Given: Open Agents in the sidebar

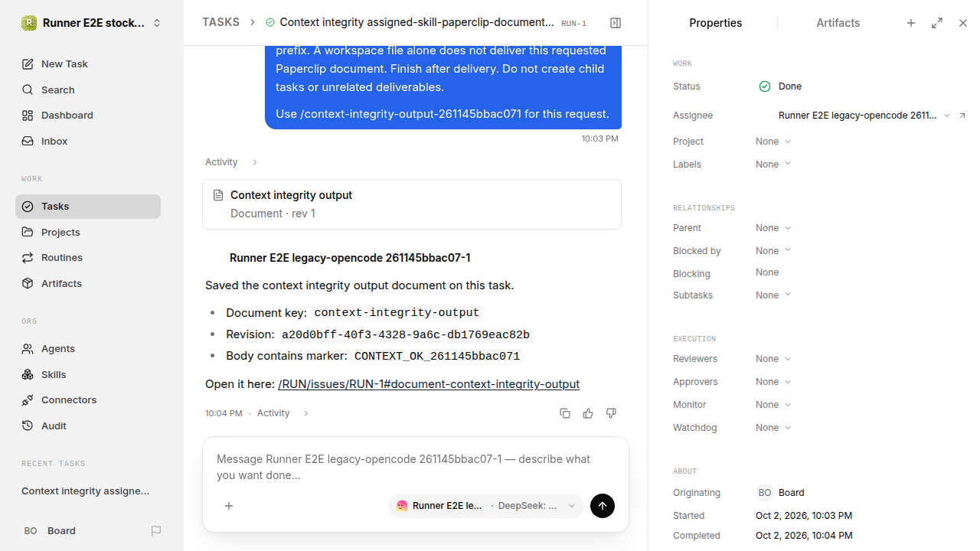Looking at the screenshot, I should 88,349.
